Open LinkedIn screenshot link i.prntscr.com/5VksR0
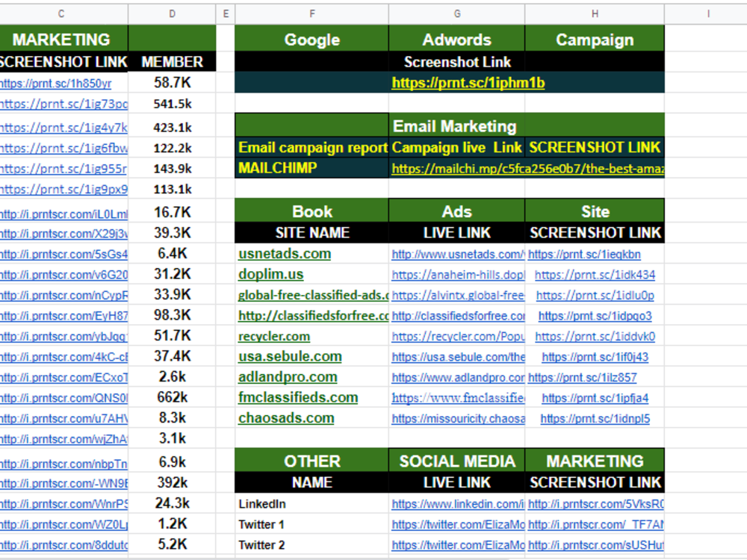The width and height of the screenshot is (747, 560). [x=595, y=504]
